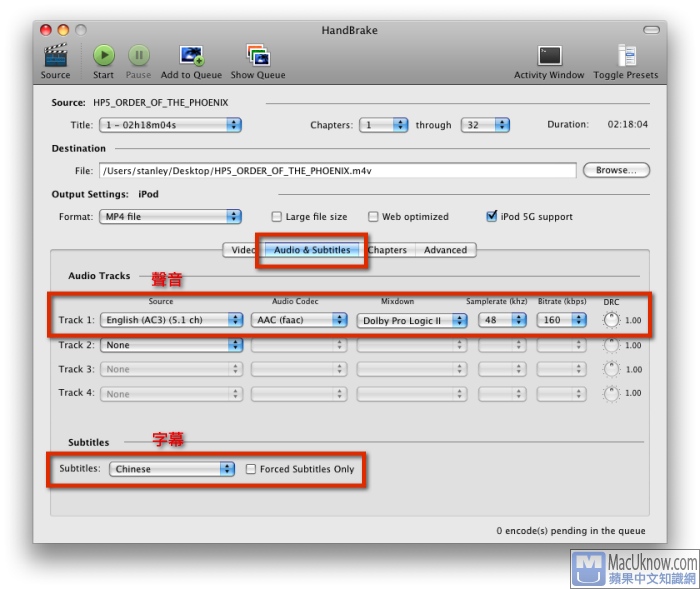Click the destination File path field
This screenshot has height=589, width=700.
[x=337, y=171]
